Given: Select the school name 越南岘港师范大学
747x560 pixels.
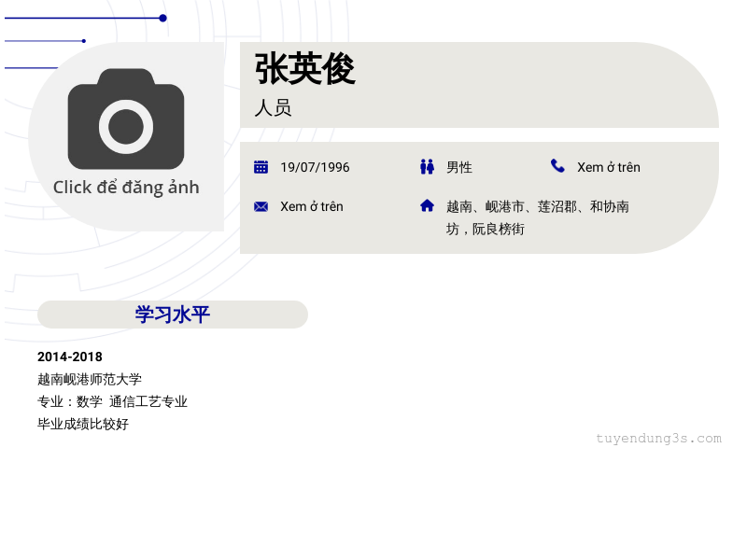Looking at the screenshot, I should pos(90,379).
